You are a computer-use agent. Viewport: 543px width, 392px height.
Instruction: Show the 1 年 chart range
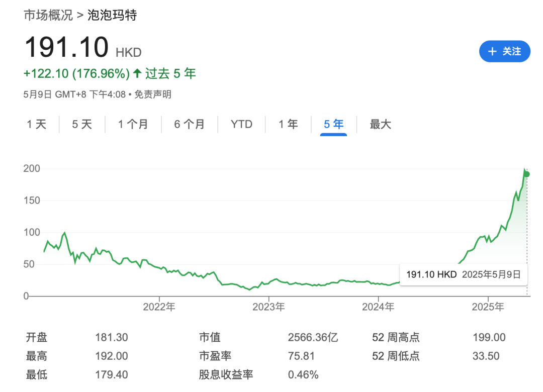pyautogui.click(x=289, y=124)
